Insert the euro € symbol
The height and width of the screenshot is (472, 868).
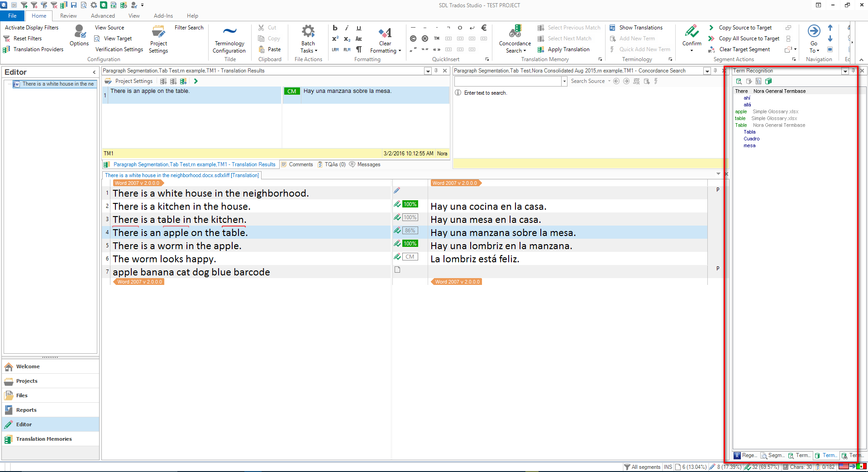(x=483, y=28)
